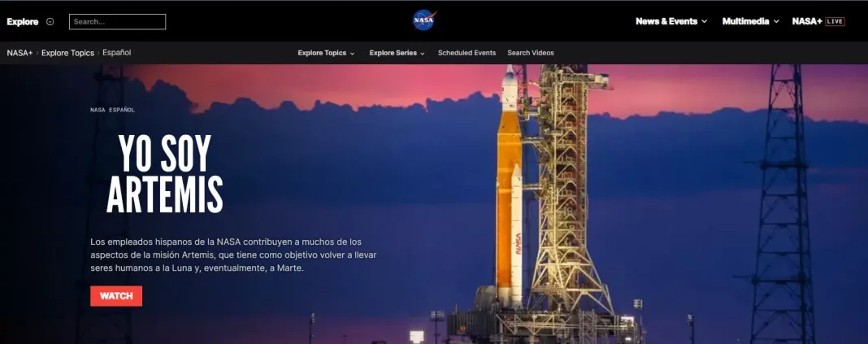
Task: Click the YO SOY ARTEMIS title
Action: 165,174
